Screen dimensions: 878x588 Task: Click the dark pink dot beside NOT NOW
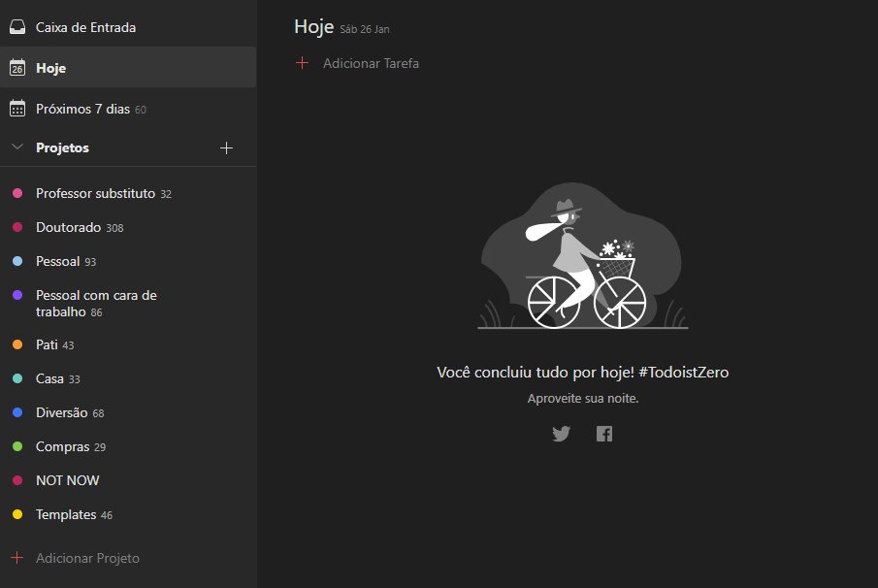click(x=17, y=480)
